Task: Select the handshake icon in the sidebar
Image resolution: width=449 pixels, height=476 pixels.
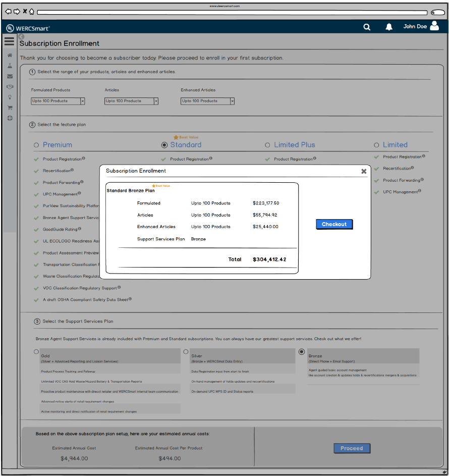Action: click(10, 87)
